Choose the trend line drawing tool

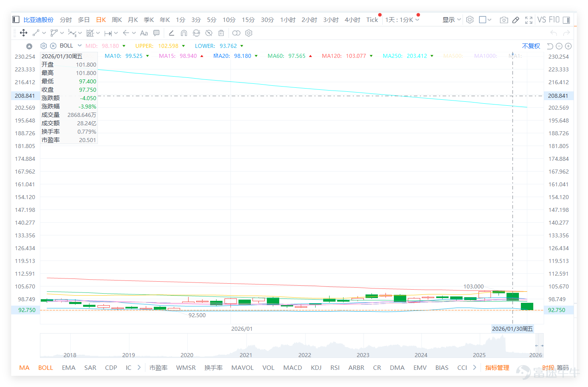pyautogui.click(x=36, y=33)
